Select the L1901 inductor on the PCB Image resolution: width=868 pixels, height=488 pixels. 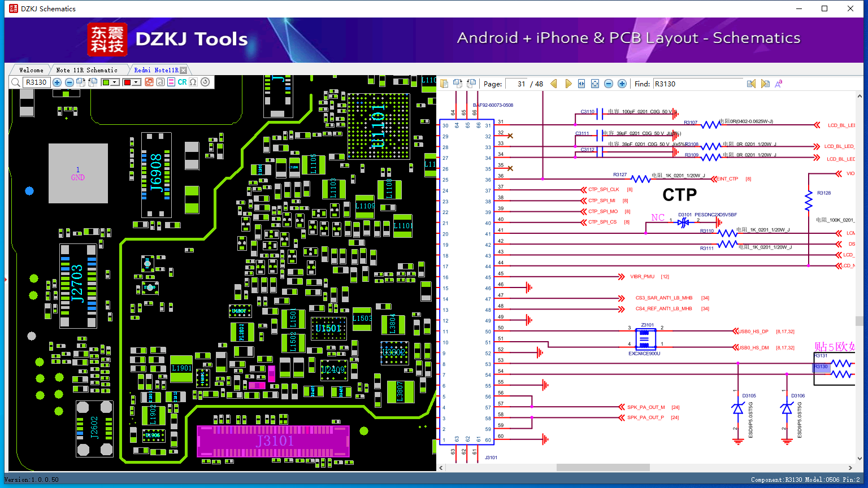(x=181, y=368)
